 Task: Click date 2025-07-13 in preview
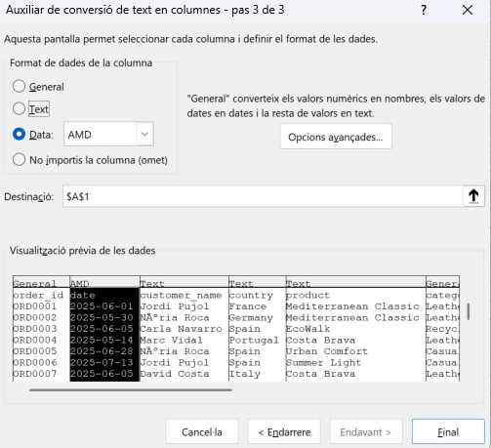[102, 362]
